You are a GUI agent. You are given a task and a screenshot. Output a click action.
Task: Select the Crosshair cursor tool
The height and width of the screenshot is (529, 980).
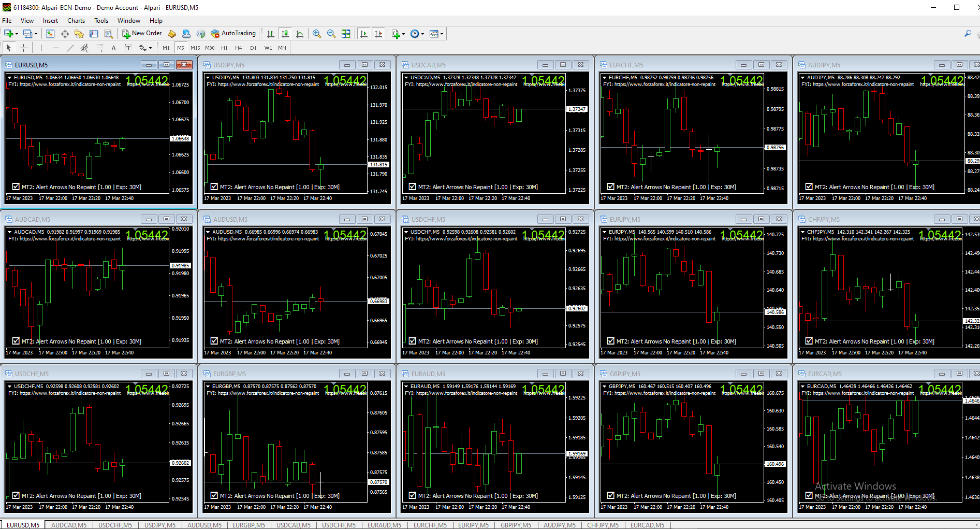24,48
